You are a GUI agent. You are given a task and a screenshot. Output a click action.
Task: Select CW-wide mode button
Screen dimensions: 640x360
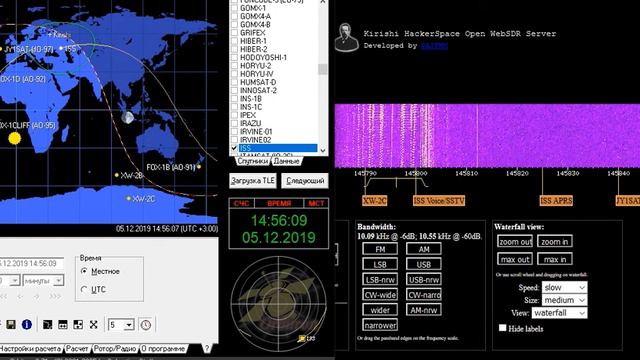point(380,295)
